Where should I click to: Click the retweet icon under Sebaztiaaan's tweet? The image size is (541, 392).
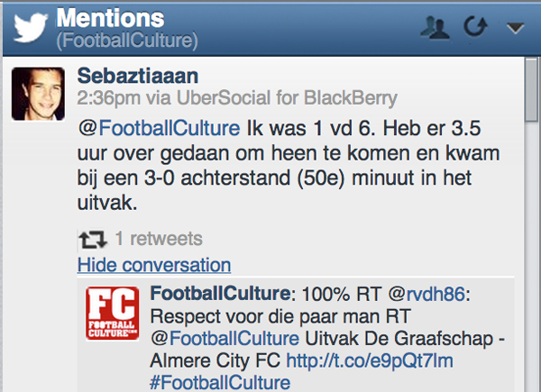[x=90, y=239]
